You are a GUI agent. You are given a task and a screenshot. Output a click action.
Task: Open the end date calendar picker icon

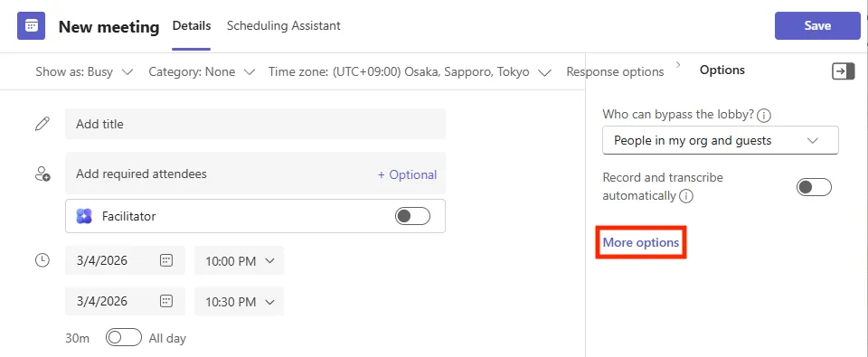pyautogui.click(x=166, y=301)
